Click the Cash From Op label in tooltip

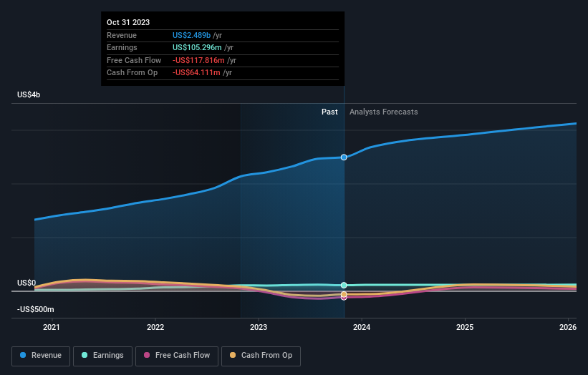[x=132, y=73]
